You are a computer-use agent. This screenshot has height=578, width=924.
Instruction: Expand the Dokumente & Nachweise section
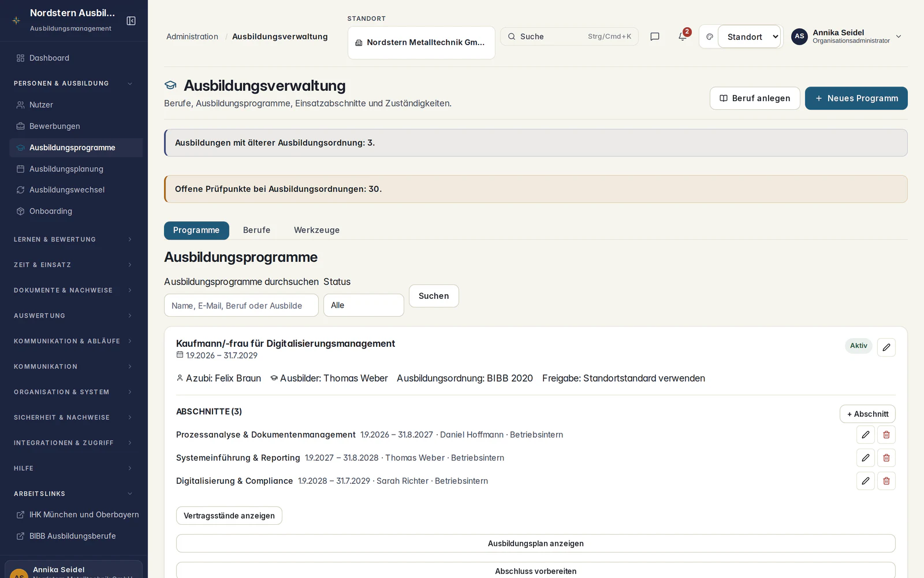[x=74, y=290]
